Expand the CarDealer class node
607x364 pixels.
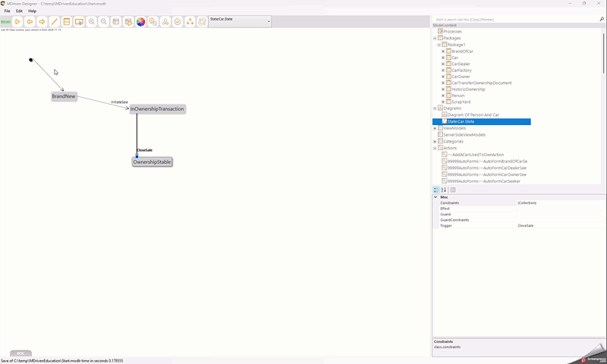point(443,64)
